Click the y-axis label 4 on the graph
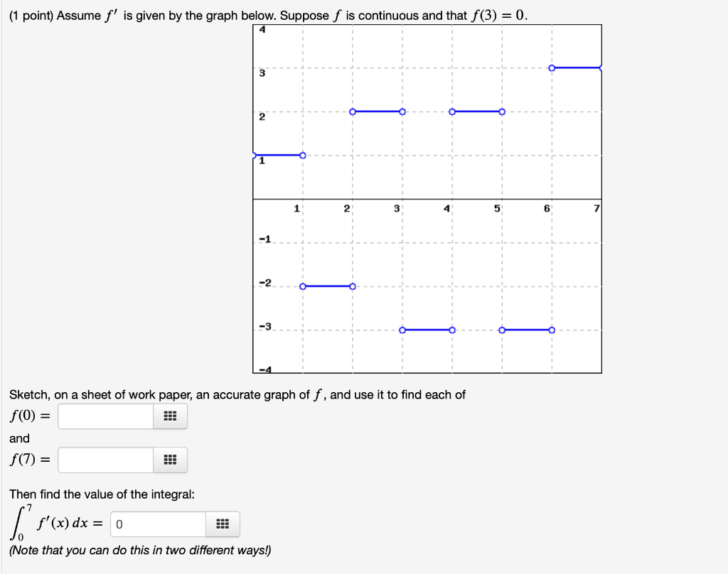Screen dimensions: 728x574 click(x=262, y=30)
